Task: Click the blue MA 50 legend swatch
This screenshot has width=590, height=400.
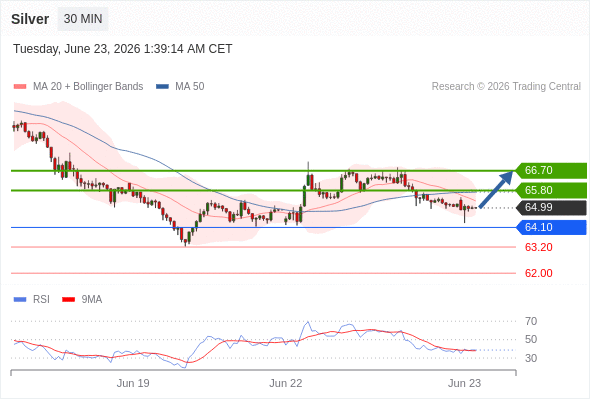Action: tap(162, 87)
